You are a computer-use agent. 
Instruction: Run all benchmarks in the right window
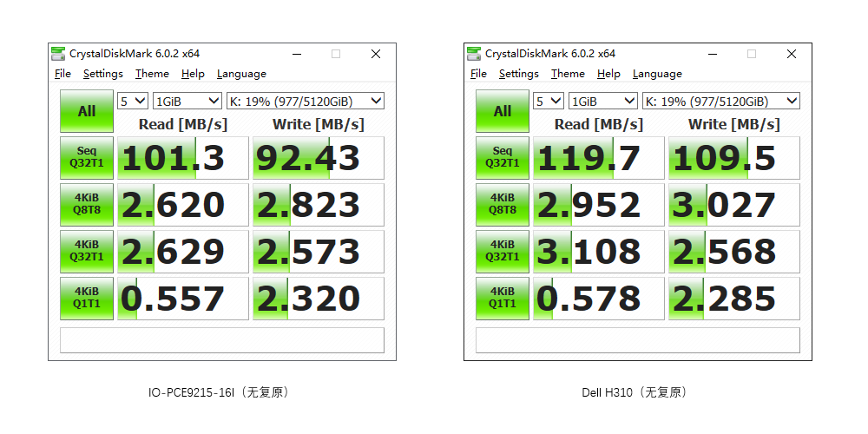pyautogui.click(x=503, y=111)
